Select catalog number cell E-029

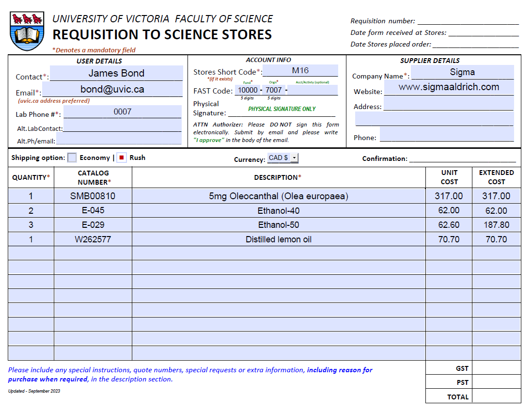[x=93, y=225]
